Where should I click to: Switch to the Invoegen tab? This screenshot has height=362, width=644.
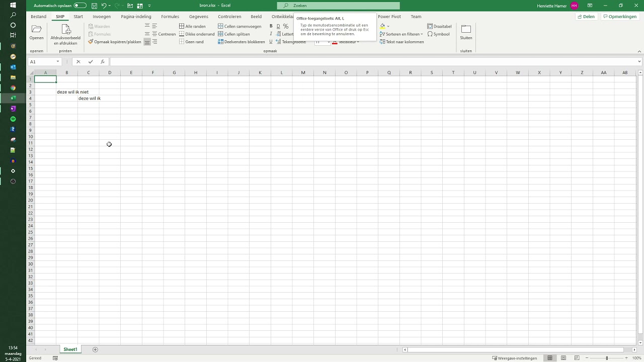102,17
